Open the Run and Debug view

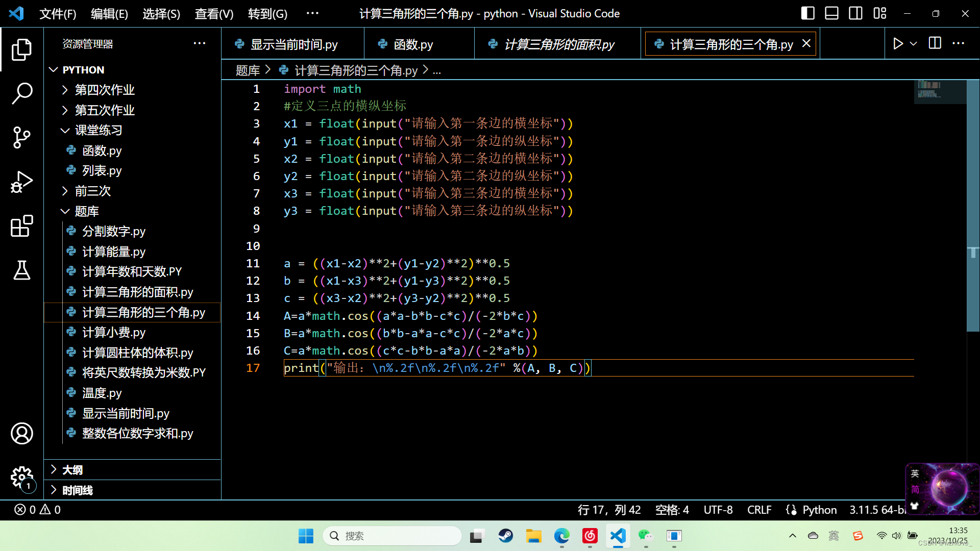coord(21,182)
